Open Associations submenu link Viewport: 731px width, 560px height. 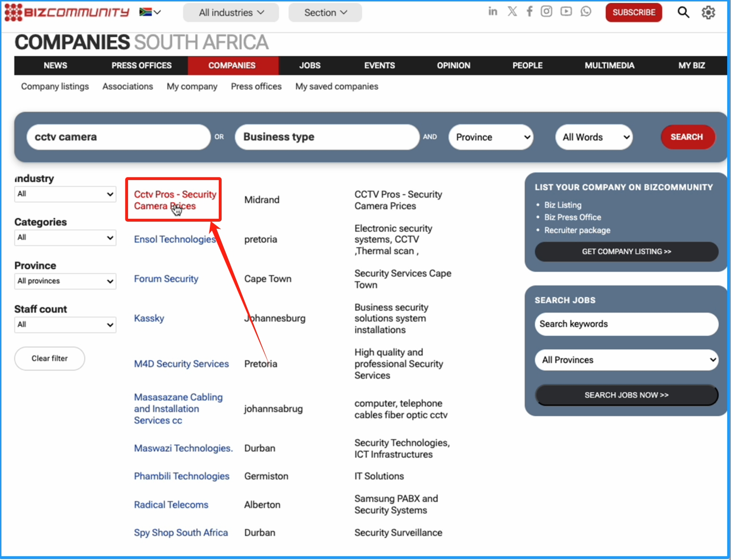[128, 86]
